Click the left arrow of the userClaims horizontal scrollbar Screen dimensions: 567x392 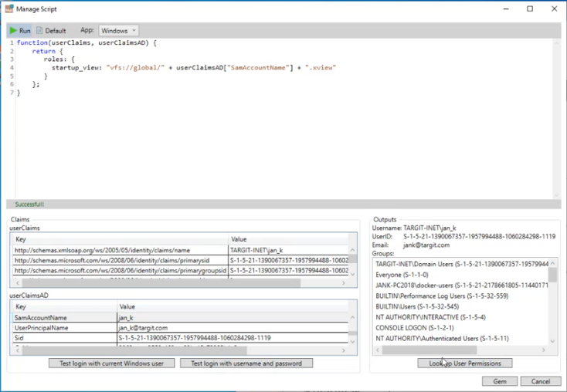[18, 283]
